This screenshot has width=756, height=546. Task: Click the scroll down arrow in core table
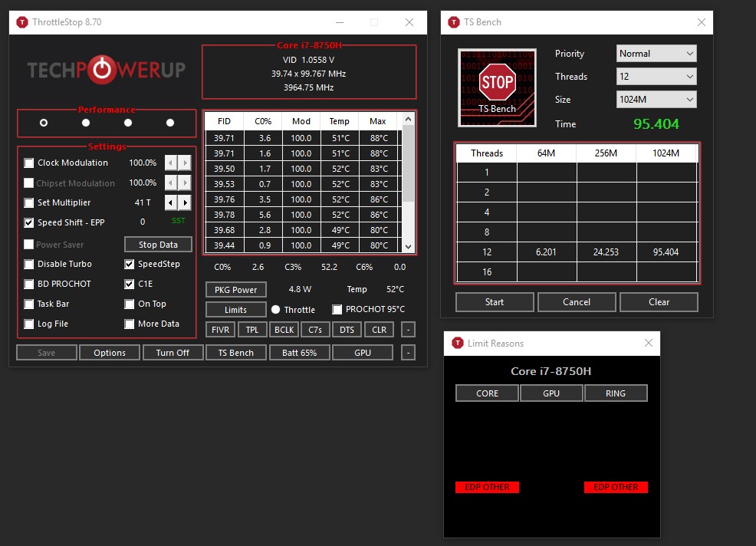coord(409,246)
